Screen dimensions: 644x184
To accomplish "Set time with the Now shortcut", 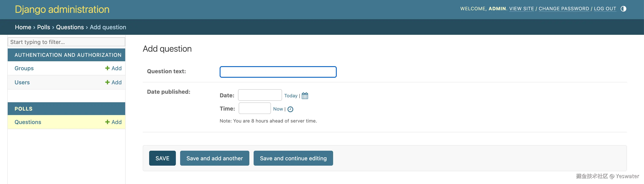I will [x=278, y=109].
